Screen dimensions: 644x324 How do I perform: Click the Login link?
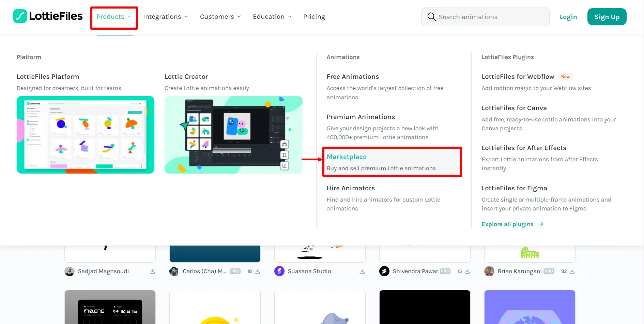(568, 17)
